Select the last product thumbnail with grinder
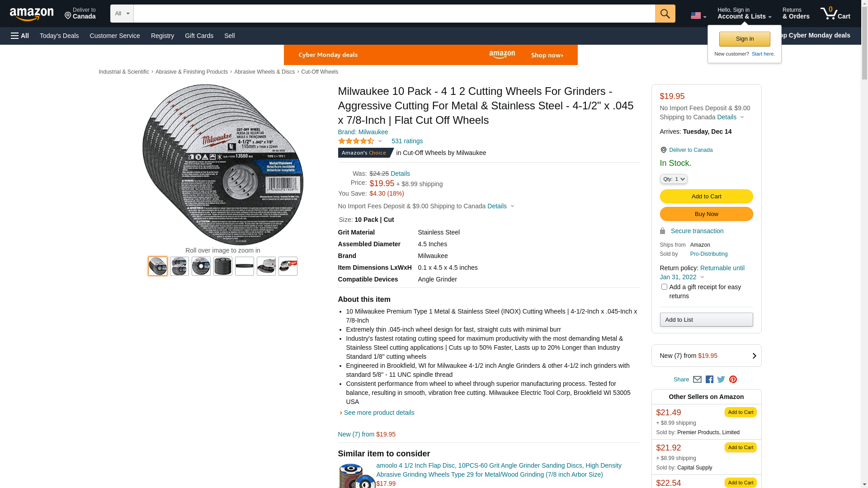 (x=288, y=266)
